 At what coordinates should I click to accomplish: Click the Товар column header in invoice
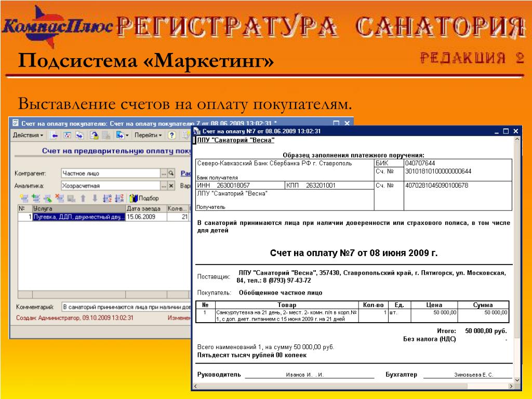pyautogui.click(x=287, y=304)
